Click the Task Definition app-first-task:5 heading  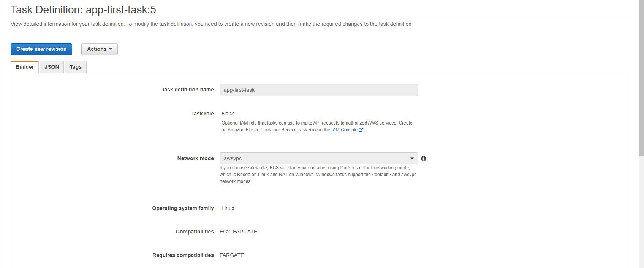[83, 9]
